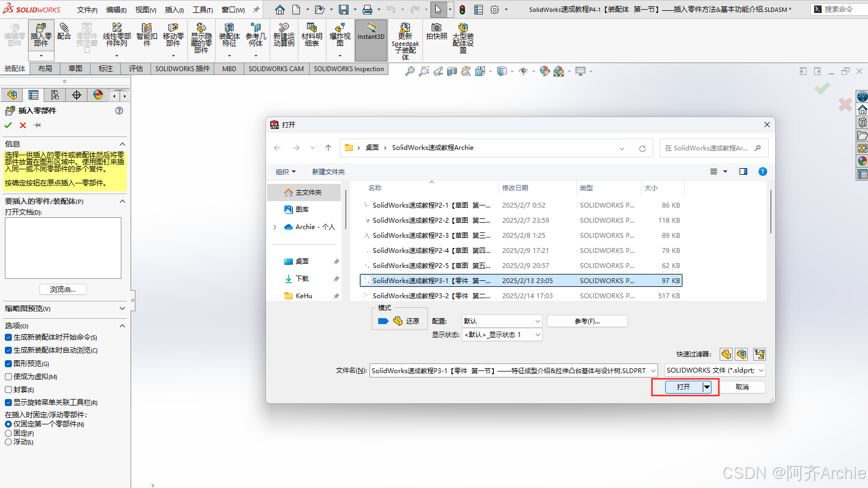Select the 固定 radio button
Screen dimensions: 868x488
pyautogui.click(x=8, y=433)
